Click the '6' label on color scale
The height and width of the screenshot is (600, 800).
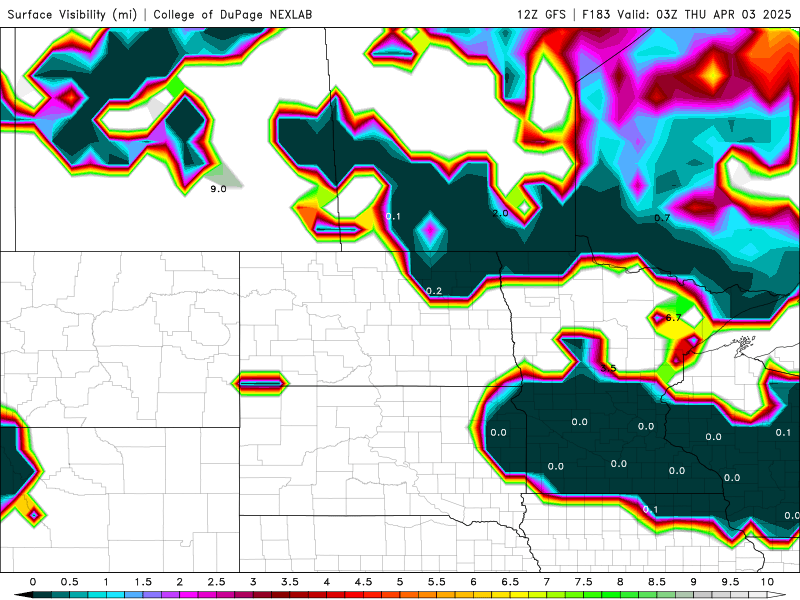[x=473, y=582]
